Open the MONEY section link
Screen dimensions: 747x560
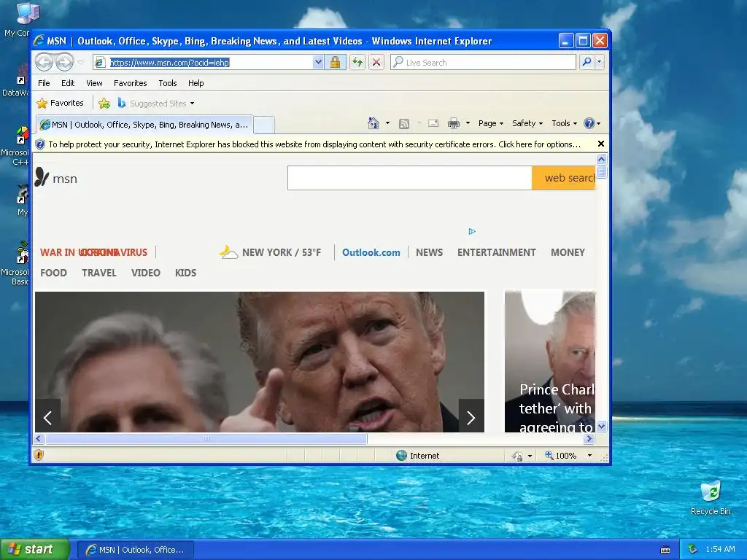click(x=568, y=252)
